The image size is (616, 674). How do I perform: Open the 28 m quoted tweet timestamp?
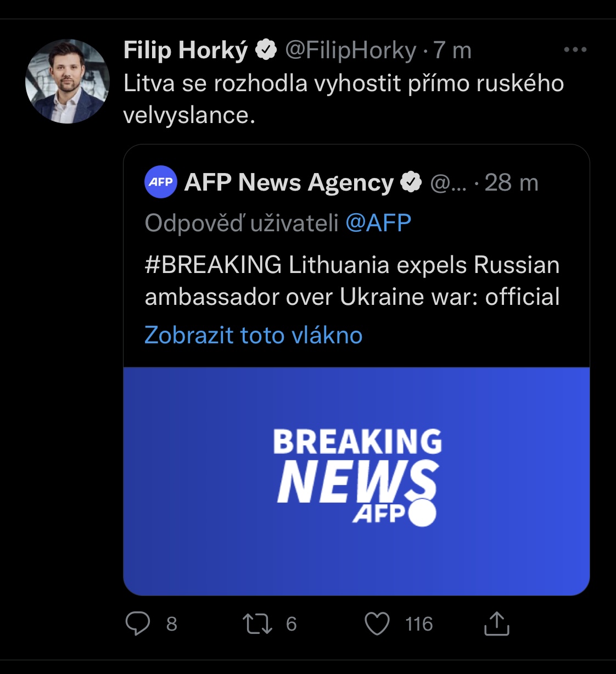click(511, 182)
